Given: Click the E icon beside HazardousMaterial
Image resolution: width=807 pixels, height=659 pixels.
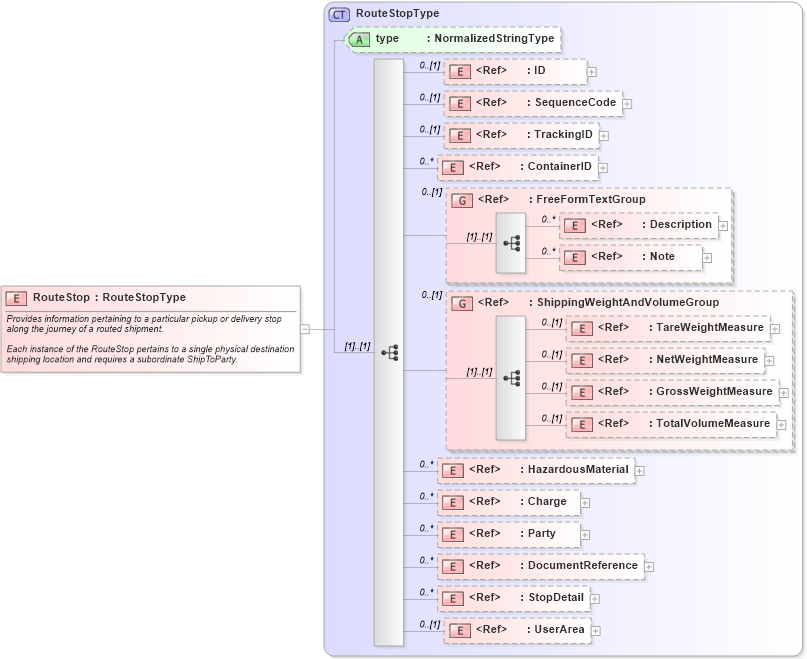Looking at the screenshot, I should 453,470.
